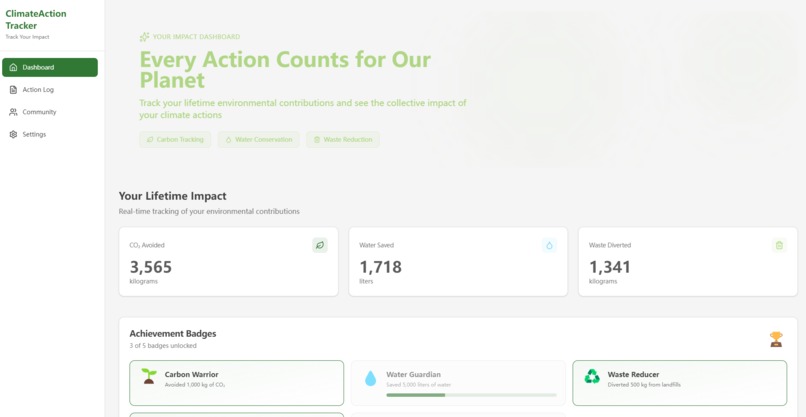Select the Water Conservation tag
The image size is (806, 417).
pyautogui.click(x=259, y=139)
